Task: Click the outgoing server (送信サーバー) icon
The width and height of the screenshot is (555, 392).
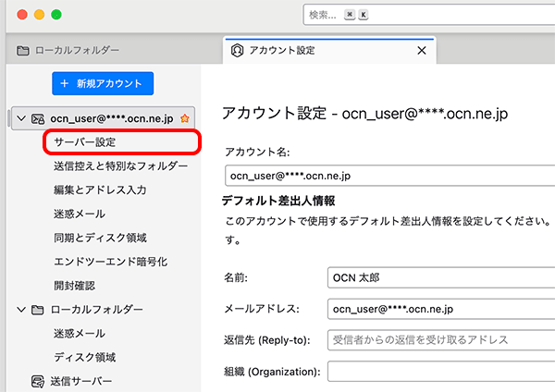Action: coord(38,381)
